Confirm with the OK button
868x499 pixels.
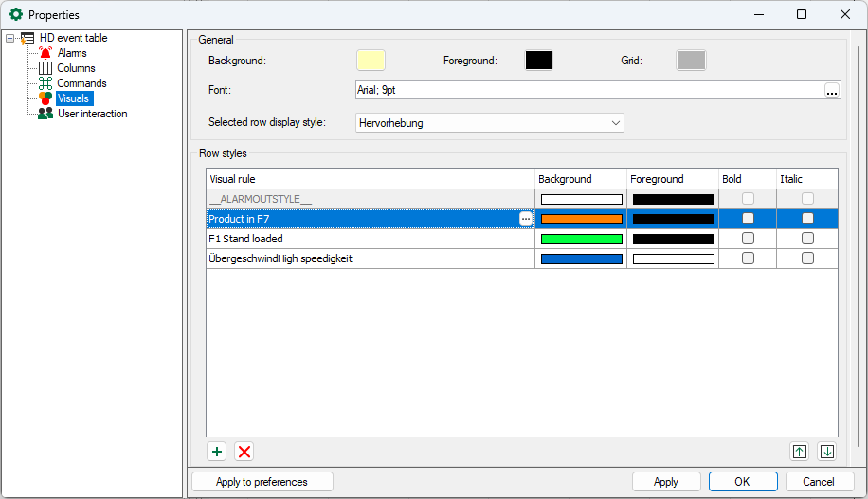pyautogui.click(x=743, y=482)
